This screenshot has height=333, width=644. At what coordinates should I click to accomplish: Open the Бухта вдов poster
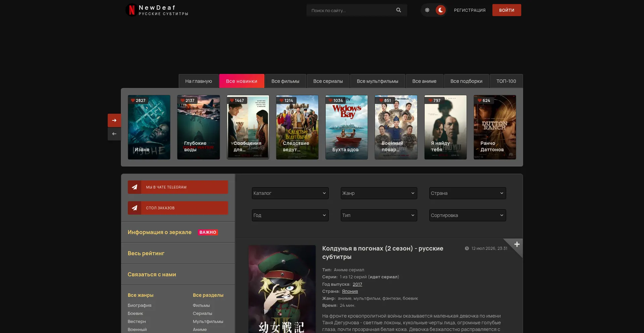tap(346, 127)
